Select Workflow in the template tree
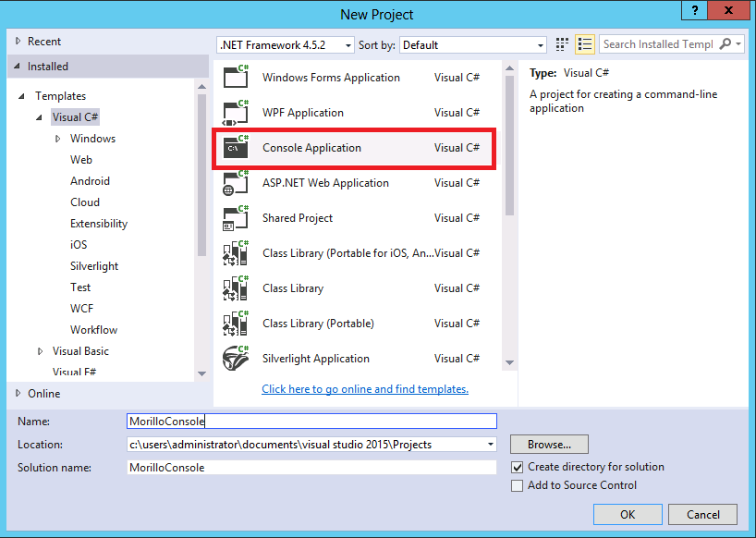Image resolution: width=756 pixels, height=538 pixels. pos(93,330)
